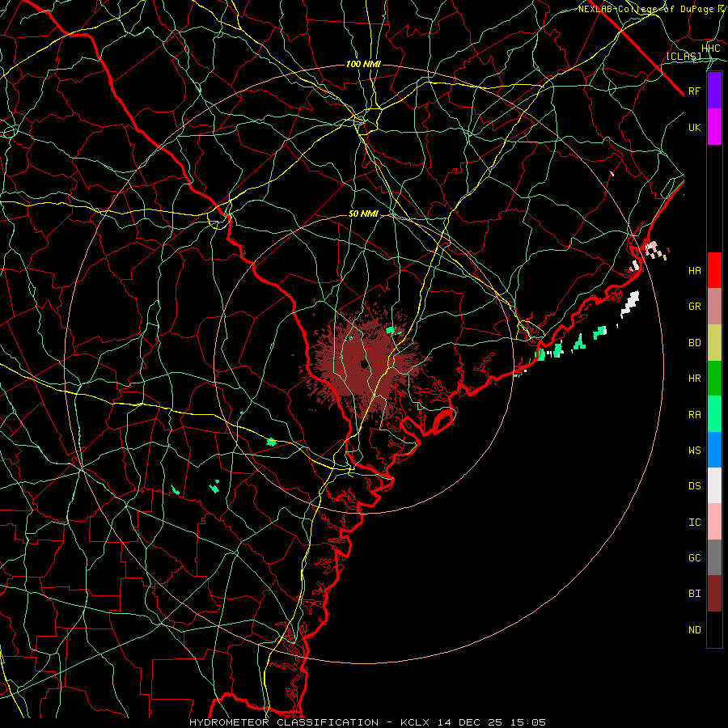Pick the HR green legend swatch
The width and height of the screenshot is (728, 728).
click(714, 379)
